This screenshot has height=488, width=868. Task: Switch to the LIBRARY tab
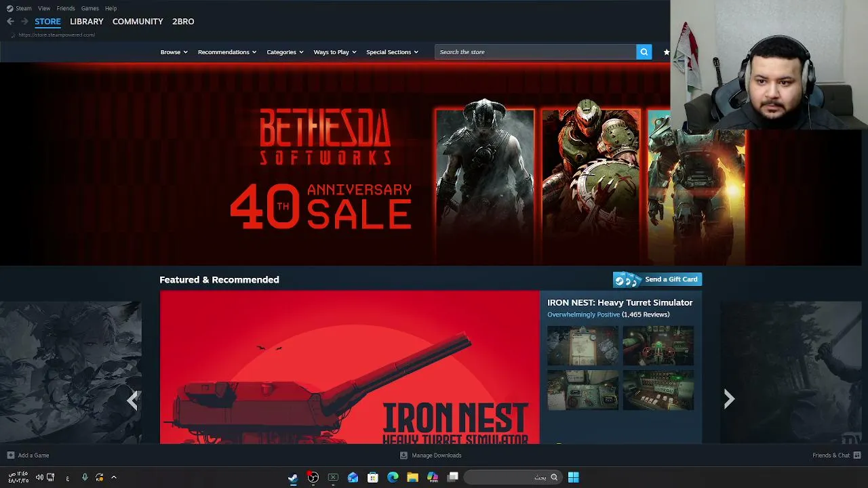tap(87, 22)
